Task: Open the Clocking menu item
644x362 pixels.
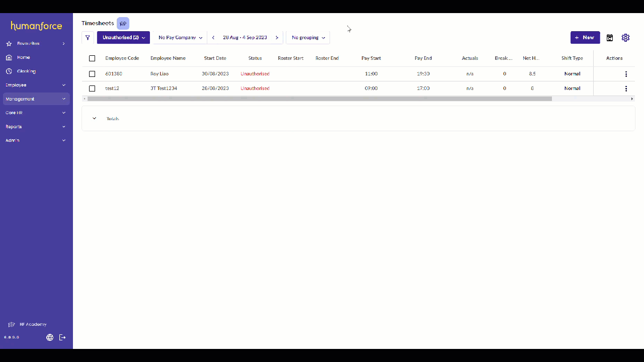Action: pyautogui.click(x=26, y=71)
